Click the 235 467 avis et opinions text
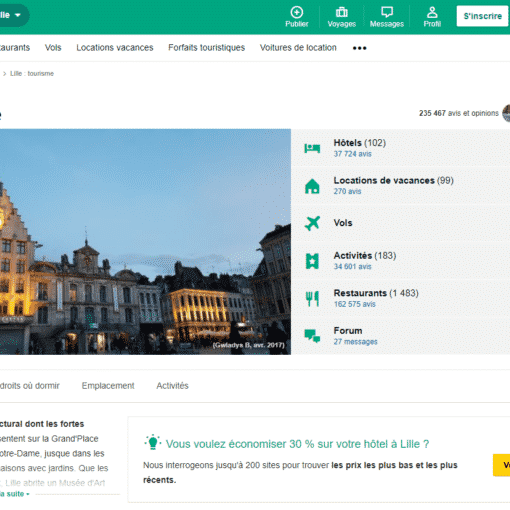This screenshot has width=510, height=510. point(459,113)
